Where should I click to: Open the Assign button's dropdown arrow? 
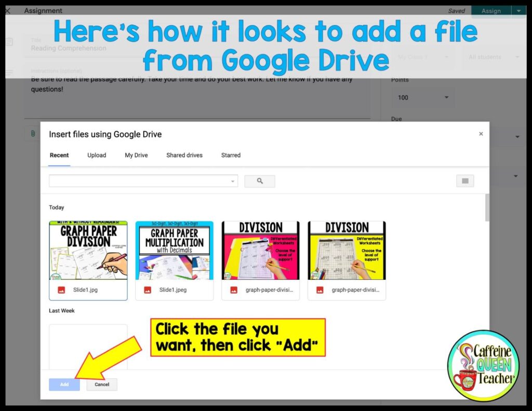point(519,10)
